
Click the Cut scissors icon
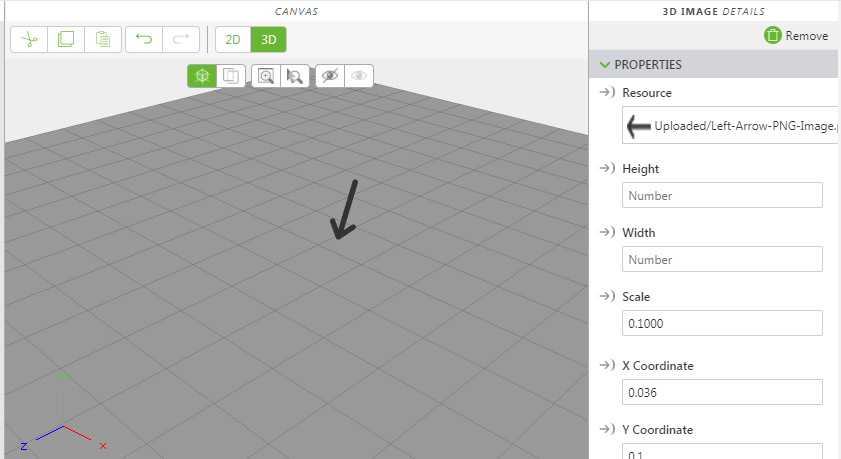[x=29, y=40]
